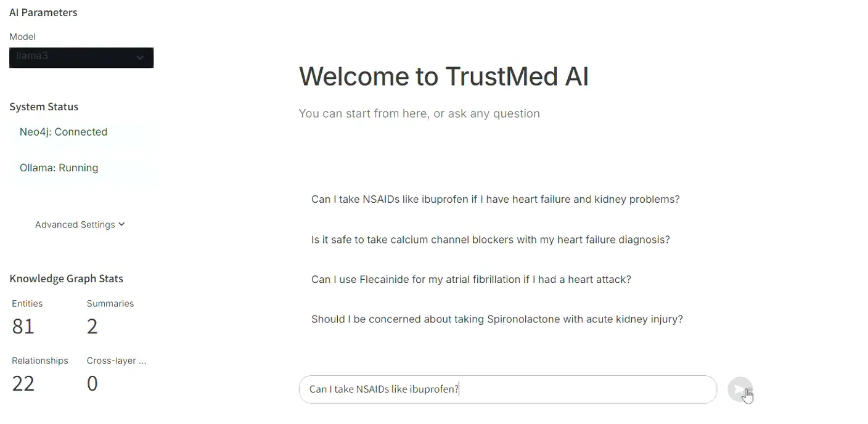
Task: Click the chat message input field
Action: click(x=507, y=389)
